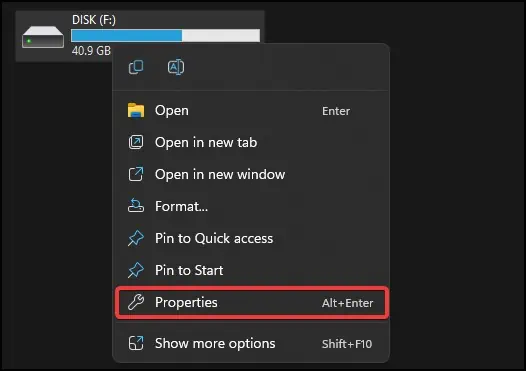Viewport: 526px width, 371px height.
Task: Click the new window arrow icon
Action: click(136, 174)
